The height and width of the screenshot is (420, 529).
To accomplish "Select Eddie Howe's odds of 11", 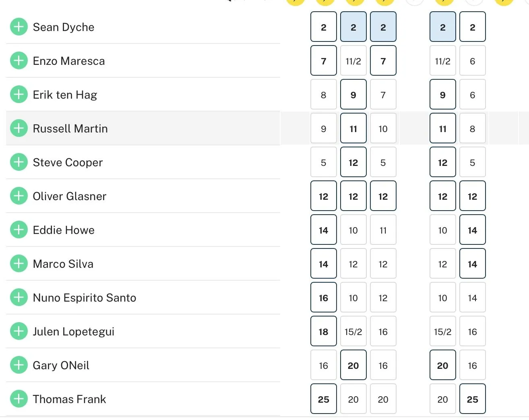I will coord(383,230).
